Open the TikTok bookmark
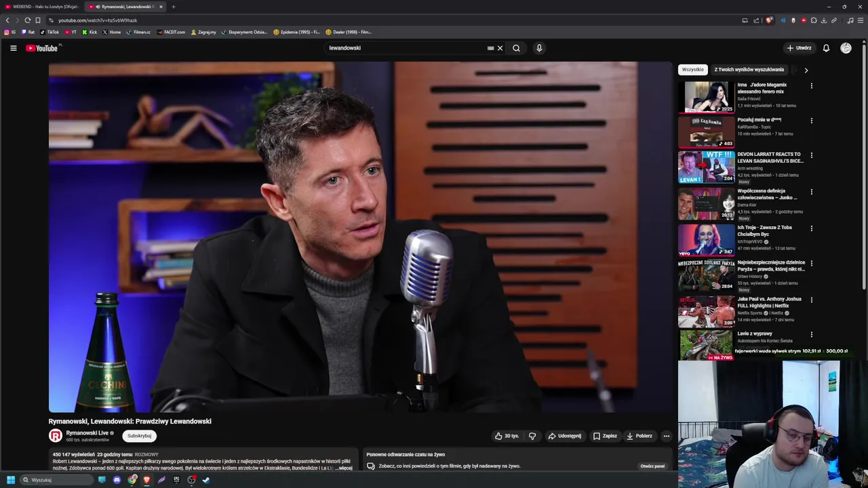 (x=50, y=32)
